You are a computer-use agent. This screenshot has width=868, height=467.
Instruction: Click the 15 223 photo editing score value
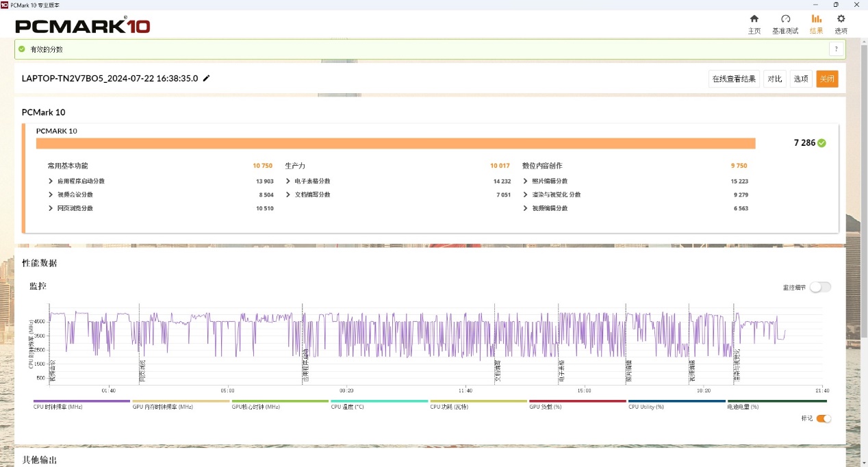(739, 181)
